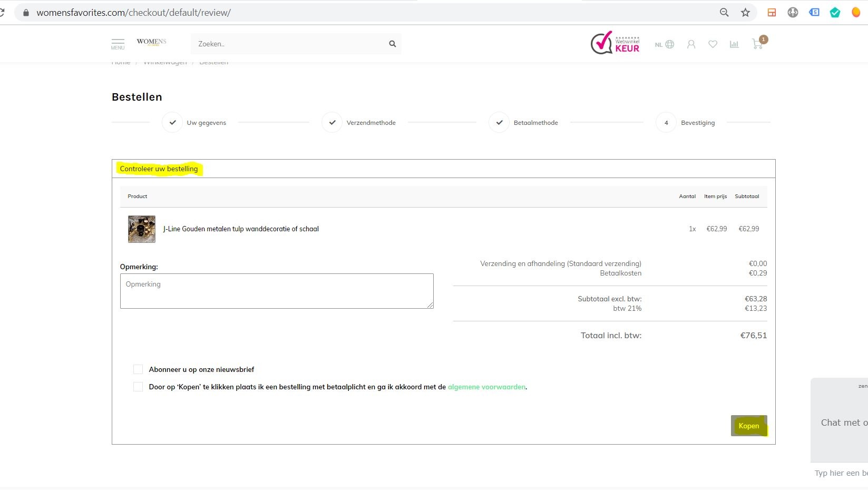The image size is (868, 491).
Task: Click the teal checkmark extension icon
Action: tap(835, 13)
